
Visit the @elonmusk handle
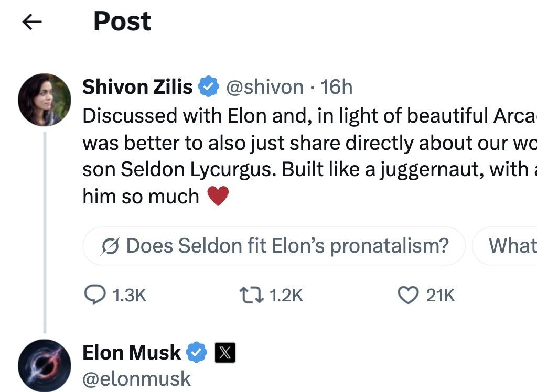[136, 378]
